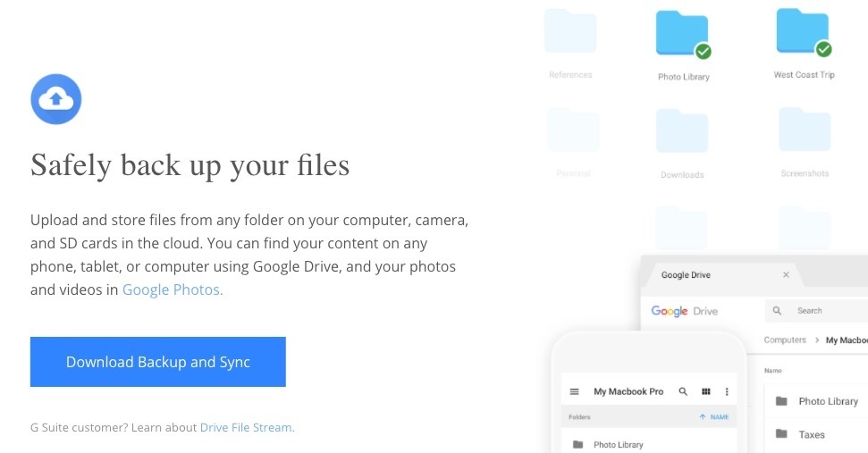Click the breadcrumb chevron after Computers
The width and height of the screenshot is (868, 453).
tap(816, 340)
